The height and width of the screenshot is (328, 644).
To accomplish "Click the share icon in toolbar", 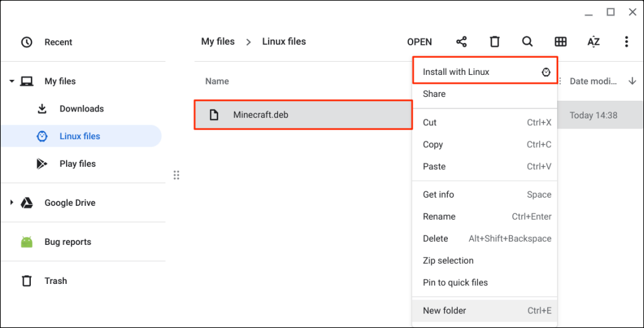I will coord(462,42).
